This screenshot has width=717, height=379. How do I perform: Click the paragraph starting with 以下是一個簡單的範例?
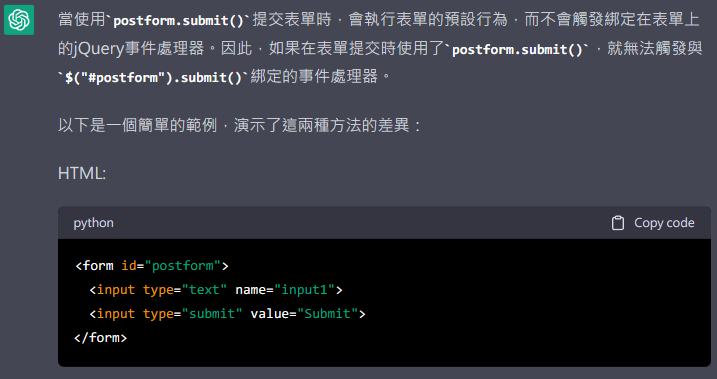(x=239, y=125)
